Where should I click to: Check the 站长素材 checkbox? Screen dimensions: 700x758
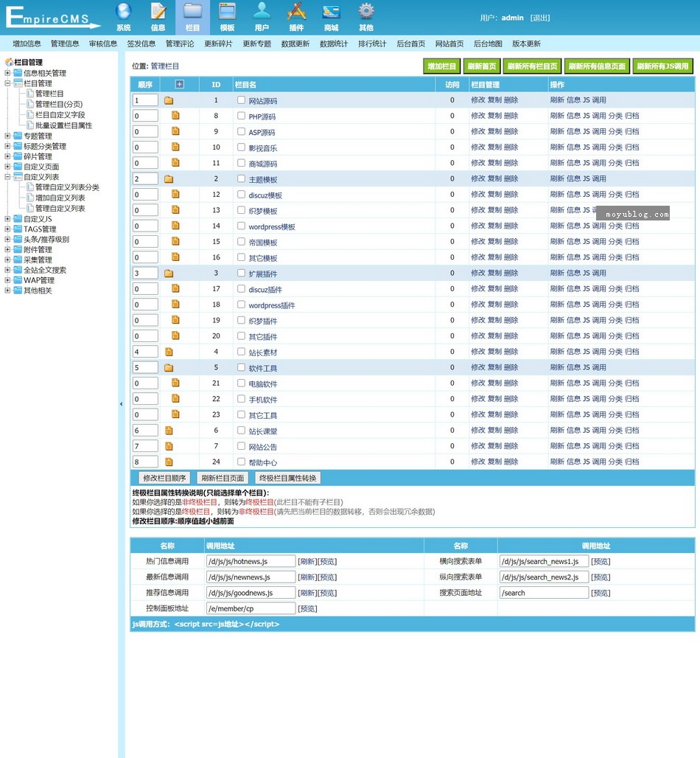coord(241,352)
